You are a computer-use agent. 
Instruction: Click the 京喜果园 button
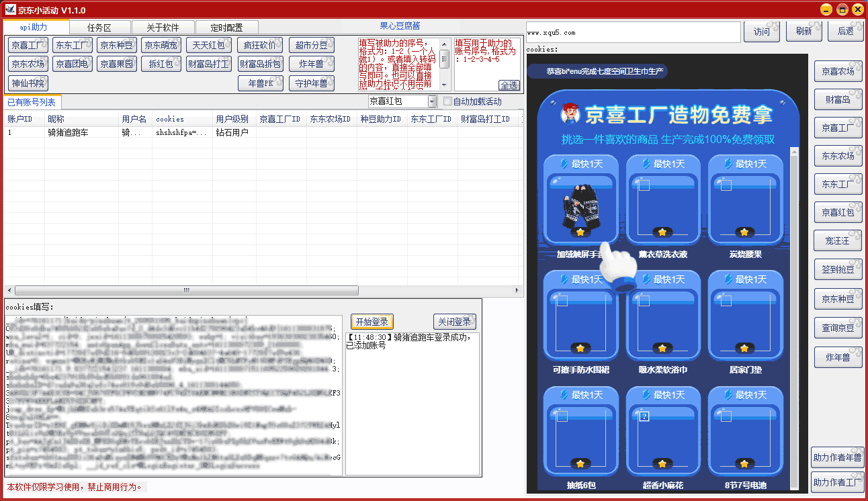pyautogui.click(x=117, y=64)
